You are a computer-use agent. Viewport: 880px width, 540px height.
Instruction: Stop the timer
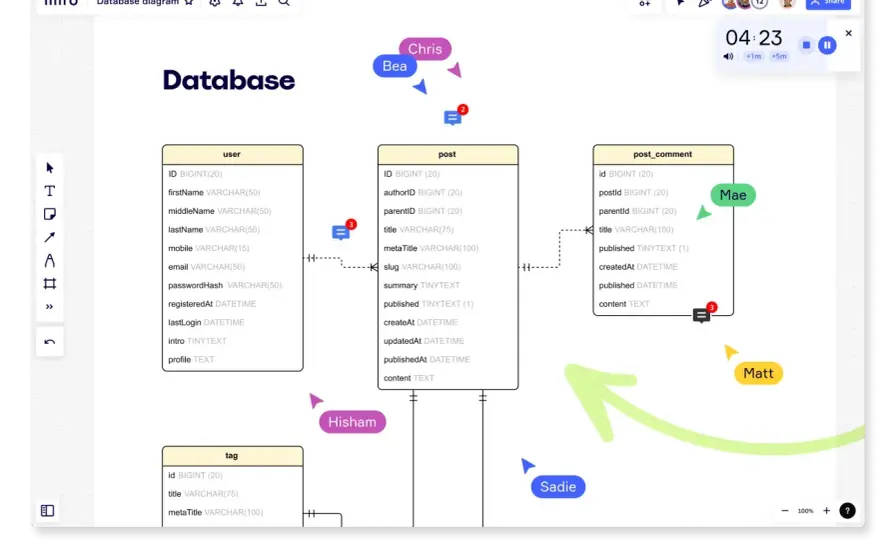pos(806,45)
